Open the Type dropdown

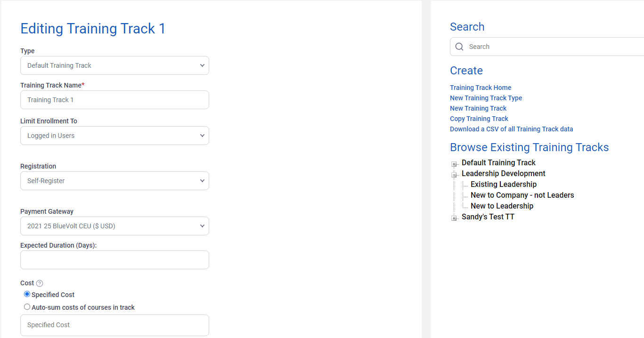[x=114, y=65]
